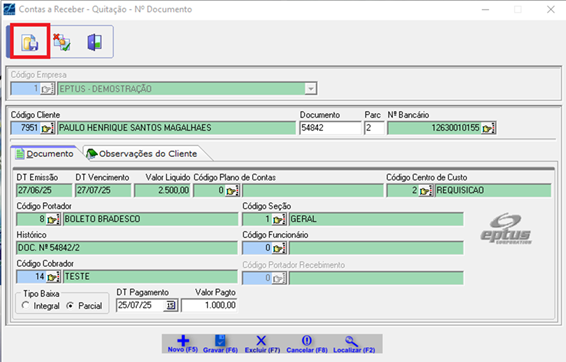This screenshot has width=566, height=362.
Task: Open lookup icon in Nº Bancário field
Action: click(x=488, y=128)
